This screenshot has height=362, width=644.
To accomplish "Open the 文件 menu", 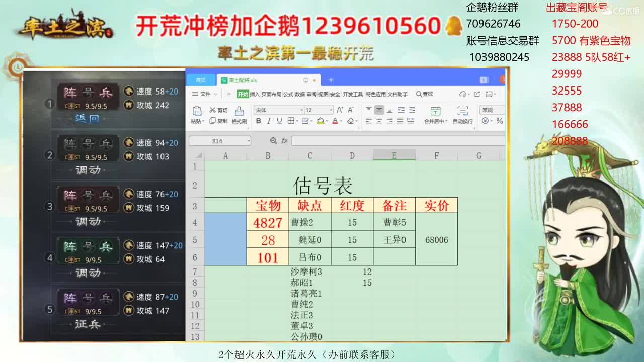I will point(205,94).
